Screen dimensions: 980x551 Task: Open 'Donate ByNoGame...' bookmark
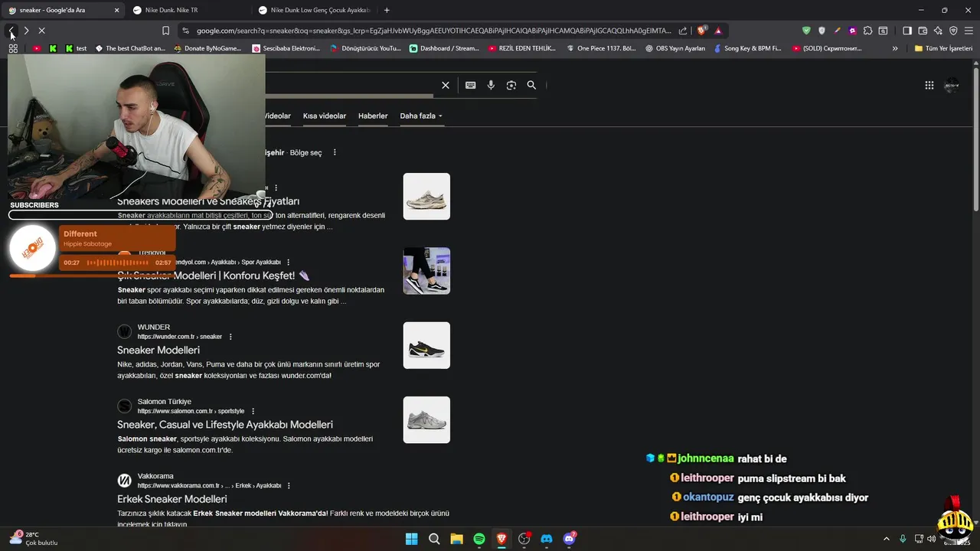207,48
